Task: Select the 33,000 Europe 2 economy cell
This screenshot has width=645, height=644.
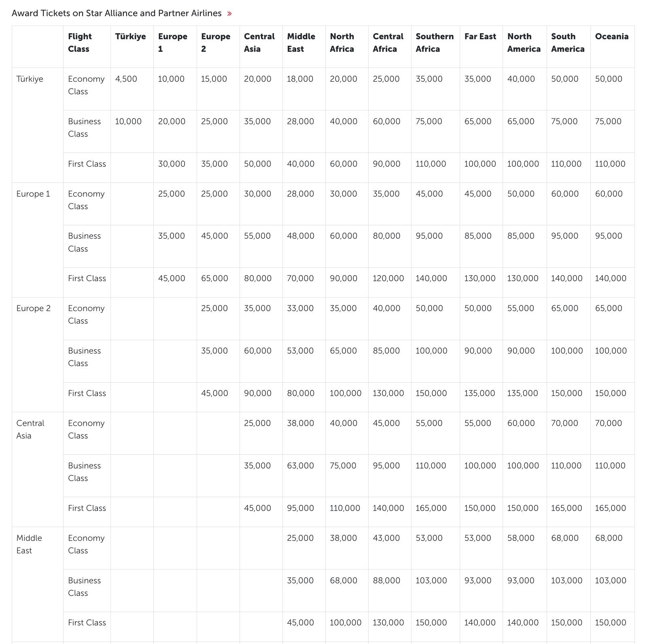Action: click(x=300, y=308)
